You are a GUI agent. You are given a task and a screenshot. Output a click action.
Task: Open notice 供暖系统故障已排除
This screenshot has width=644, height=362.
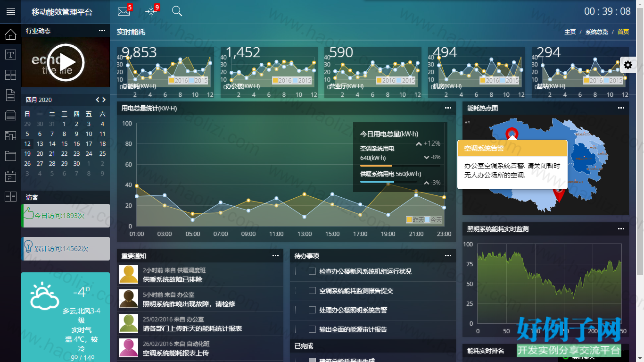coord(173,279)
